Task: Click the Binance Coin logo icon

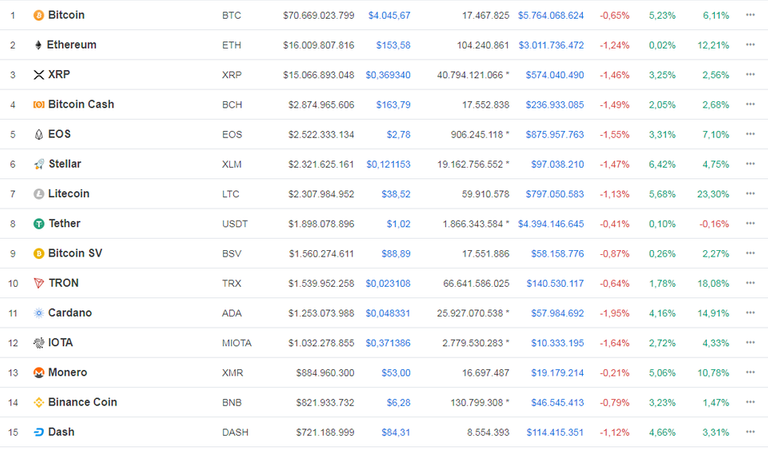Action: 38,402
